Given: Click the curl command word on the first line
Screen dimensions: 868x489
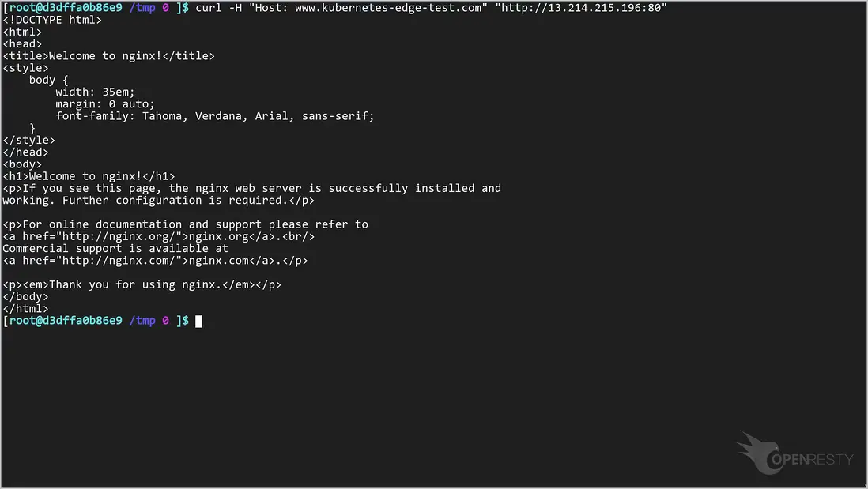Looking at the screenshot, I should (x=209, y=8).
